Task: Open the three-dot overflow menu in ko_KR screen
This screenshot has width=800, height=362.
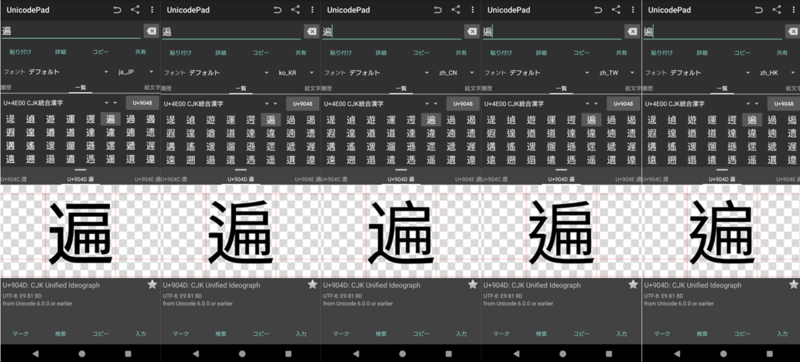Action: 312,10
